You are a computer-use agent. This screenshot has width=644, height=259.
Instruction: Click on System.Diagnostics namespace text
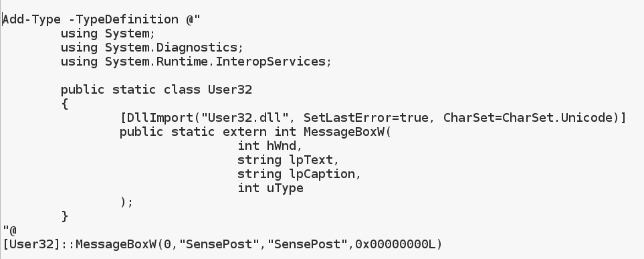[171, 48]
